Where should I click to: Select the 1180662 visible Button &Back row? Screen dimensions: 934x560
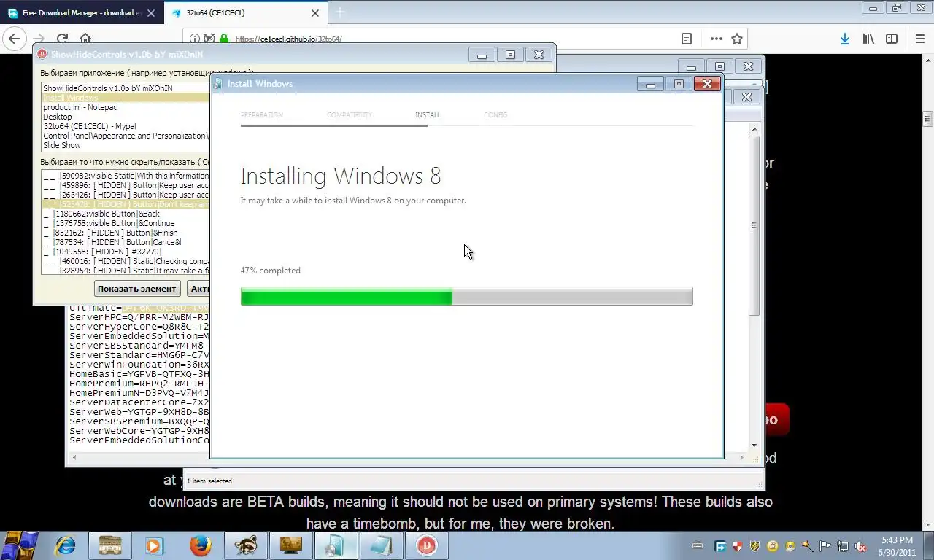pos(126,214)
